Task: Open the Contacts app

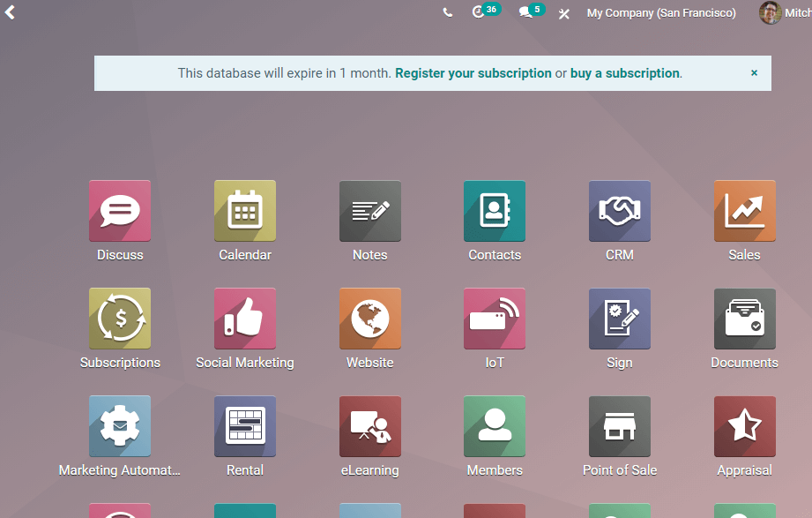Action: coord(495,211)
